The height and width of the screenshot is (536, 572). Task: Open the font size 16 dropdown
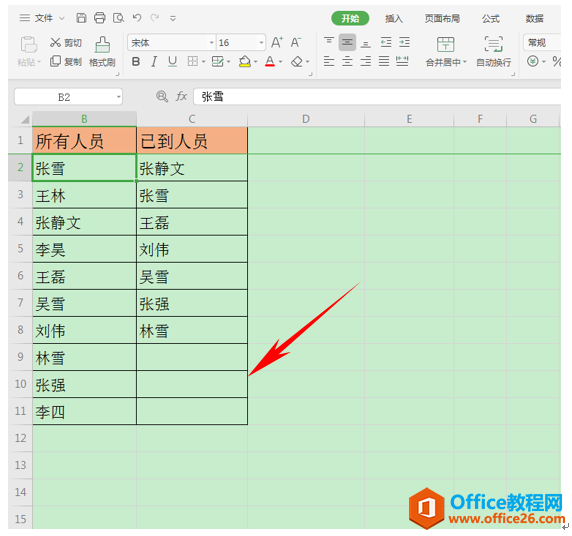coord(261,43)
